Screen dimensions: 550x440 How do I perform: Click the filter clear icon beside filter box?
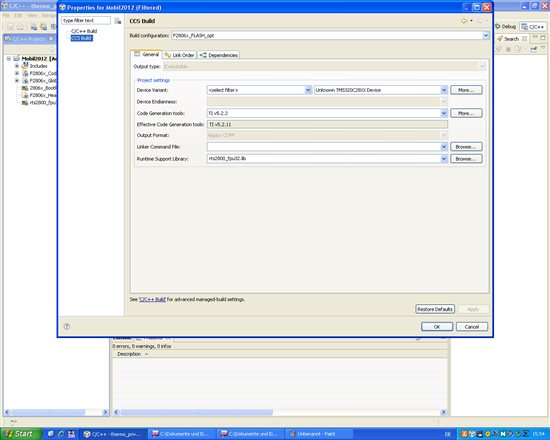pyautogui.click(x=118, y=21)
